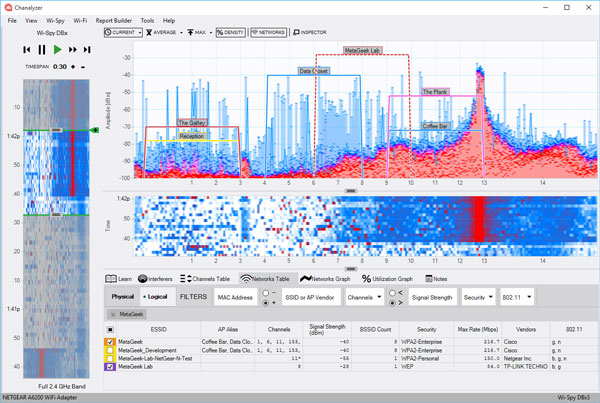This screenshot has height=403, width=600.
Task: Switch to the Learn tab
Action: click(119, 279)
